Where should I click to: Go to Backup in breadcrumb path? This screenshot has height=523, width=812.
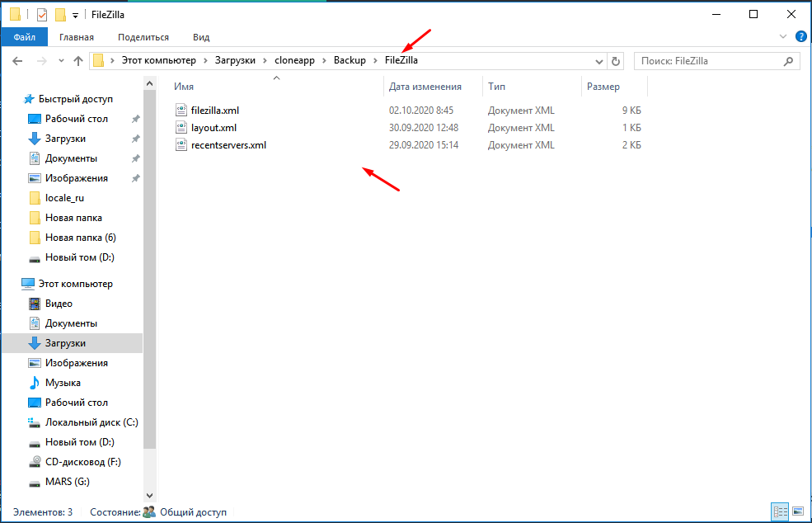(350, 60)
